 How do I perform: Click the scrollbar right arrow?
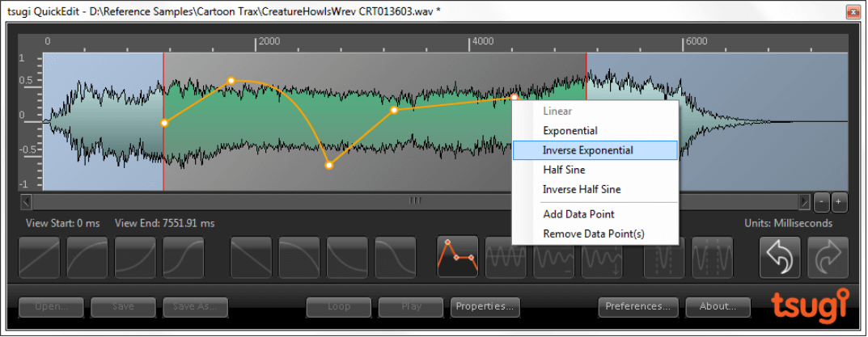(805, 202)
